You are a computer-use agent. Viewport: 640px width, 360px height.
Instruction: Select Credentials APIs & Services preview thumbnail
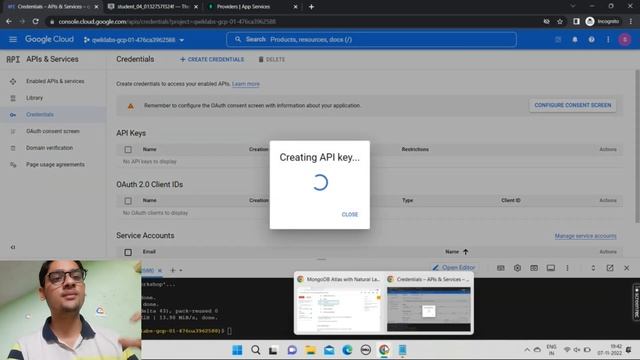point(429,304)
